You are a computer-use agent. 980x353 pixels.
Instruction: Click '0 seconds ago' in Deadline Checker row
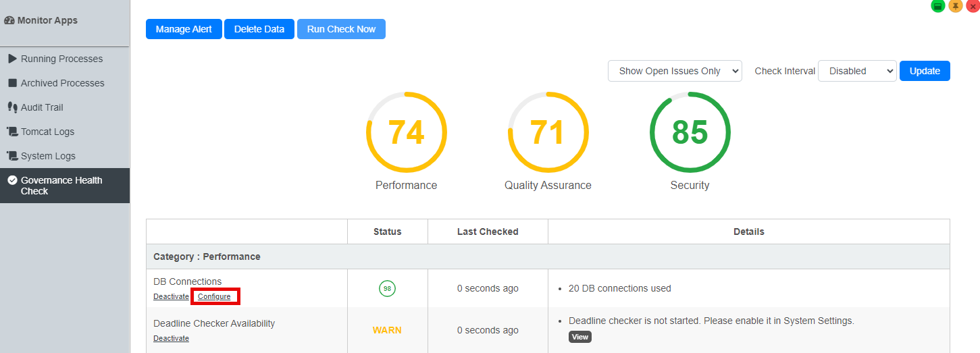tap(488, 330)
